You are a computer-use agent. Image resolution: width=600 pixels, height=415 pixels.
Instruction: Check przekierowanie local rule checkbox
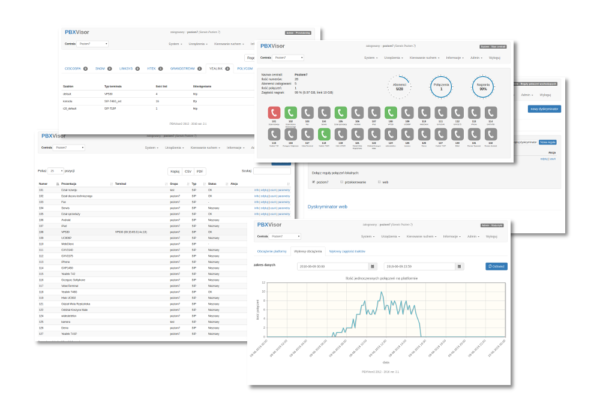click(x=342, y=182)
